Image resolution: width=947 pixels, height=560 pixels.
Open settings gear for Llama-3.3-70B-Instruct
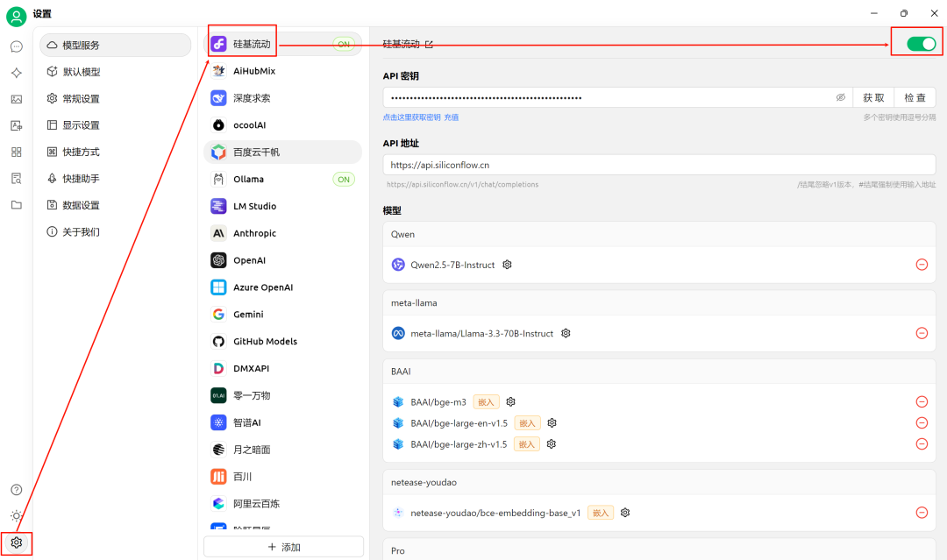pos(566,333)
